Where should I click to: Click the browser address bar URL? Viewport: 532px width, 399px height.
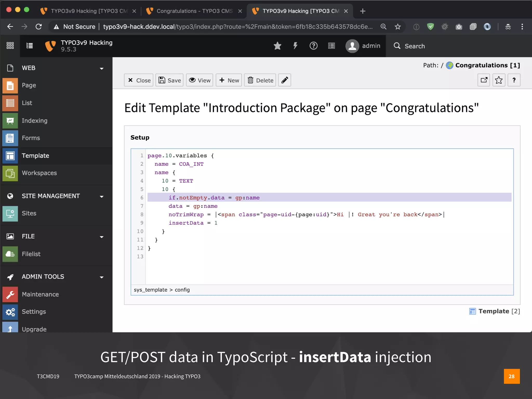[238, 26]
